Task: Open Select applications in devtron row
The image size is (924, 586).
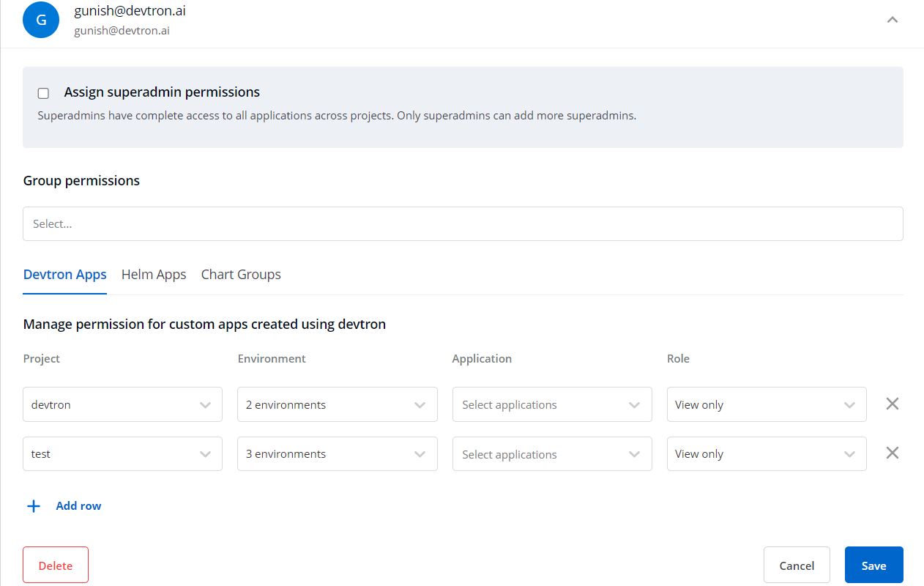Action: tap(551, 405)
